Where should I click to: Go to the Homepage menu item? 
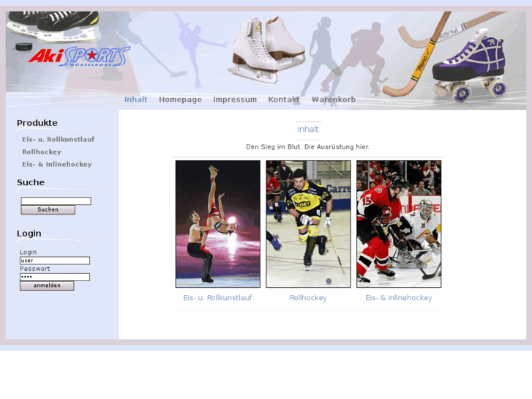tap(180, 100)
